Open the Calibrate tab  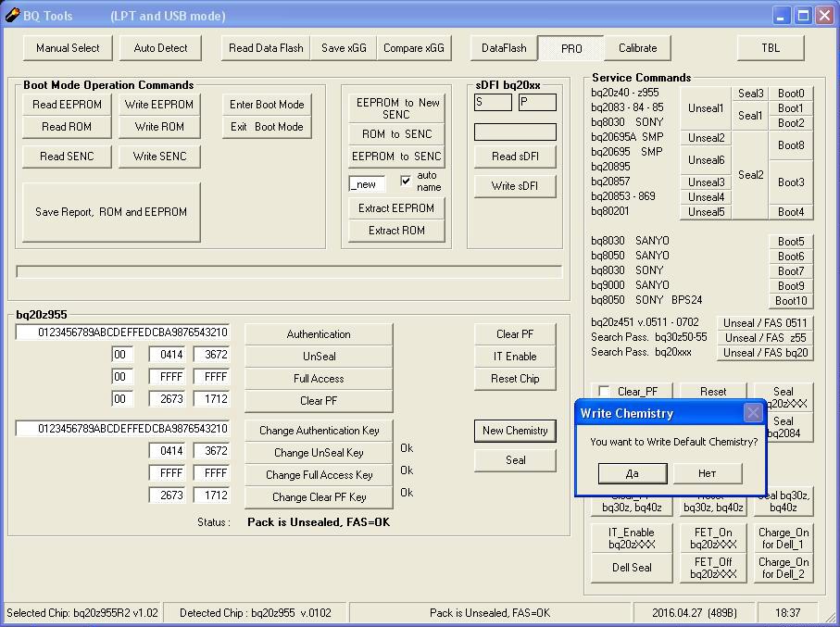[637, 48]
